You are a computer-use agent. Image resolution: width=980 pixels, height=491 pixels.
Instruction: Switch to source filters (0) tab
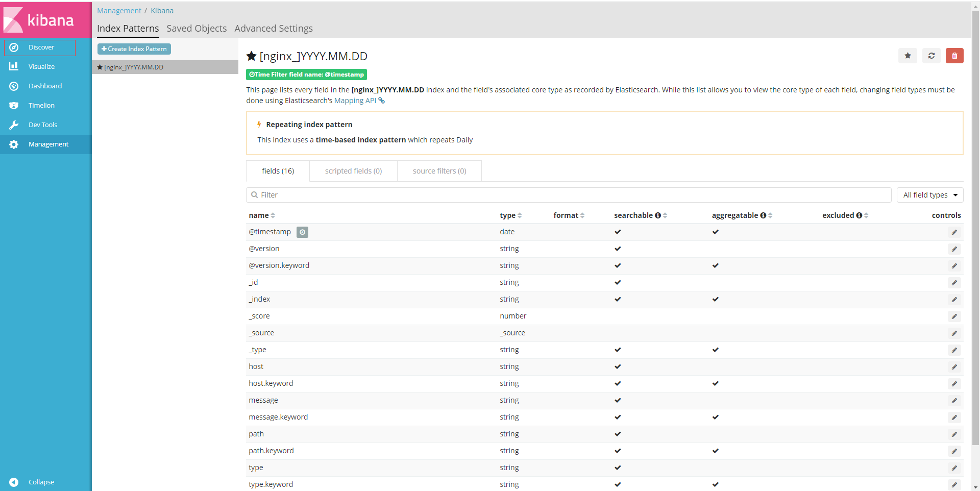click(x=439, y=171)
